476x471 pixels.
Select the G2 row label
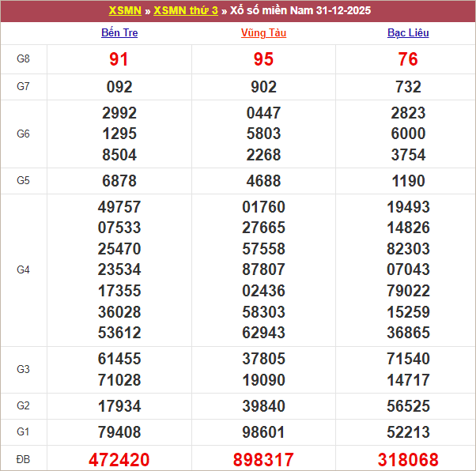click(23, 405)
